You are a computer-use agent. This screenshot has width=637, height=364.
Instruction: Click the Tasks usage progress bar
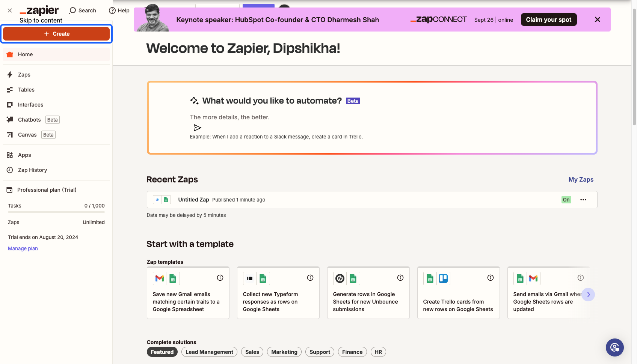tap(56, 212)
